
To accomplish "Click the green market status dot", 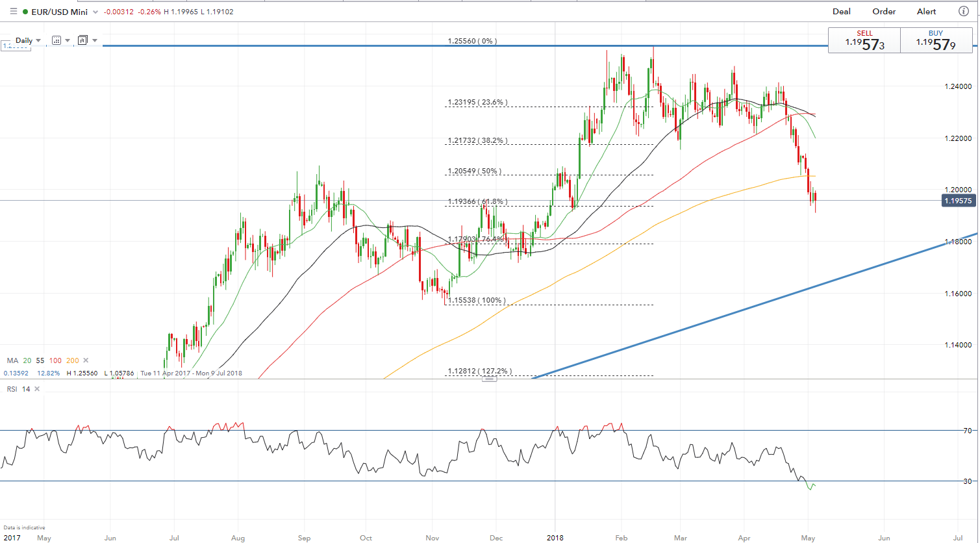I will click(25, 12).
